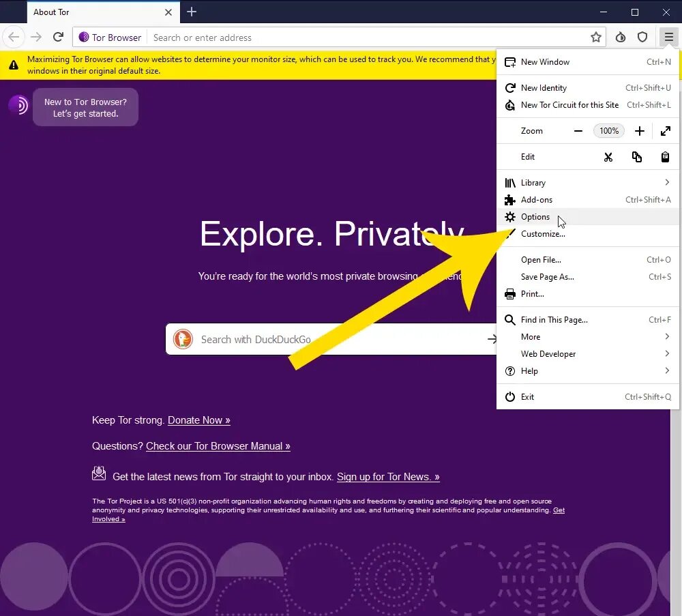The image size is (682, 616).
Task: Click the Add-ons puzzle piece icon
Action: 509,200
